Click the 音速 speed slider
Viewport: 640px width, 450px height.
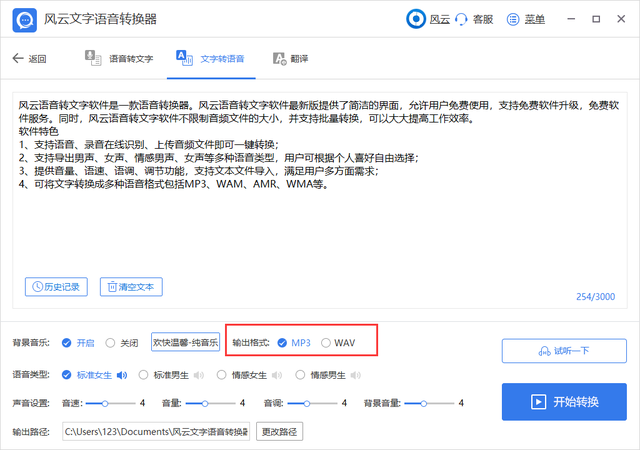click(105, 403)
